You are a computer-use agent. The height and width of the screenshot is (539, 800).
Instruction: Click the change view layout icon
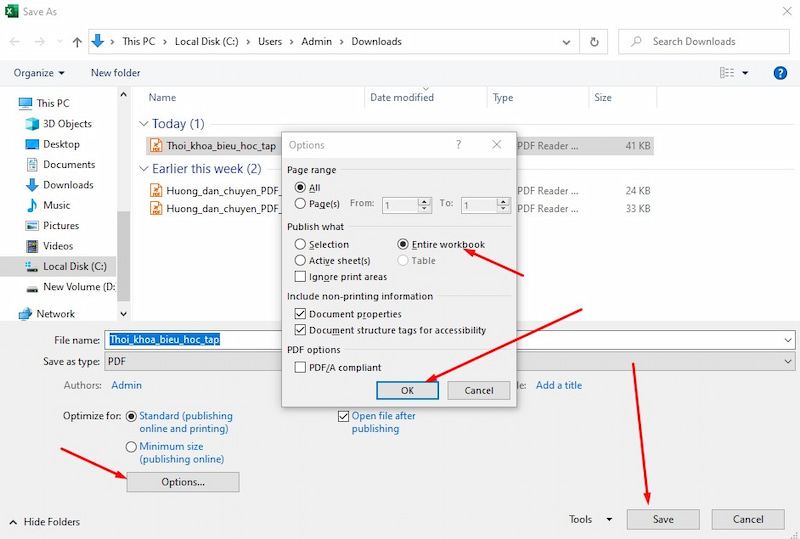[x=727, y=73]
